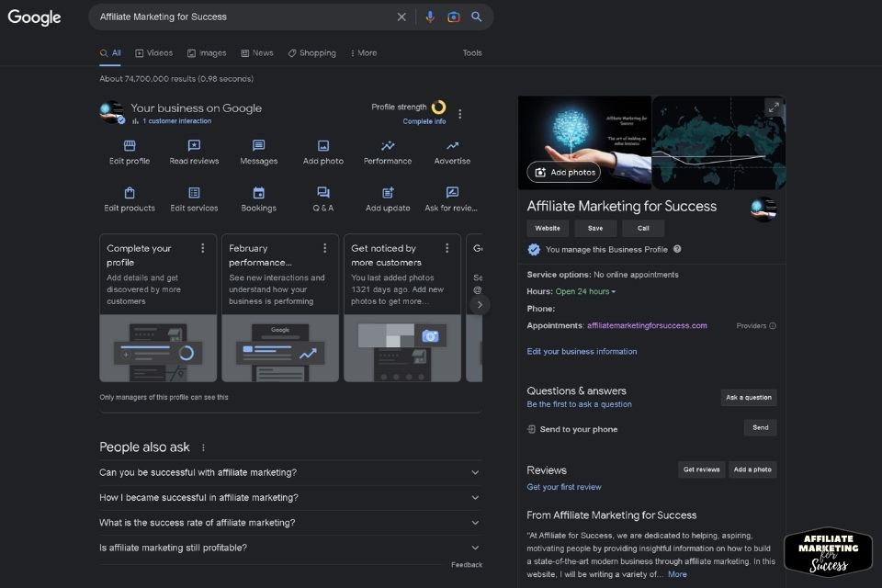Open the Complete your profile card image
The width and height of the screenshot is (882, 588).
(x=158, y=348)
